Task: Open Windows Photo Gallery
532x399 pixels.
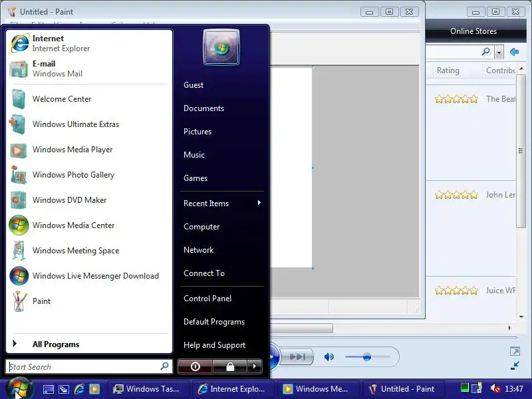Action: click(x=89, y=175)
